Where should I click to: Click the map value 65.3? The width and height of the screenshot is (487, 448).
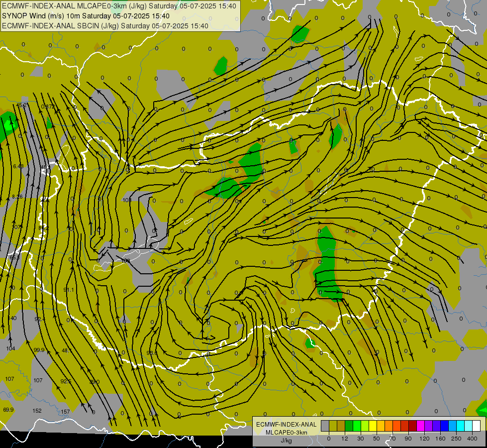click(x=14, y=257)
